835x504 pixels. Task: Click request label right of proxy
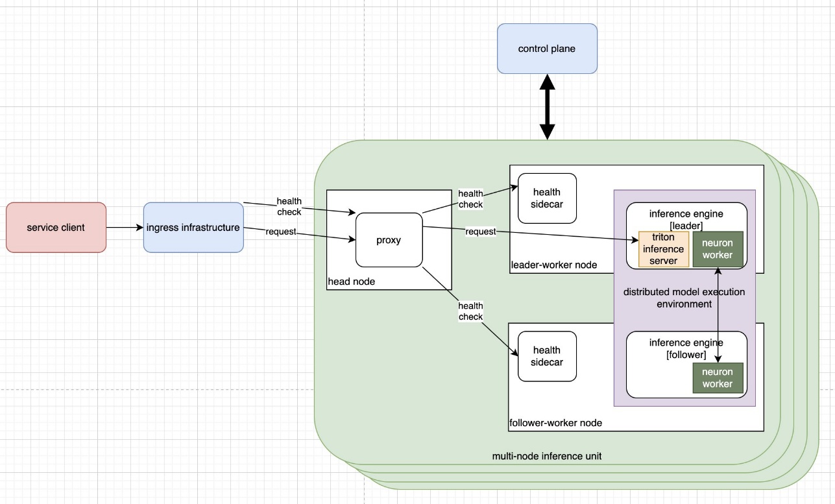click(x=480, y=232)
